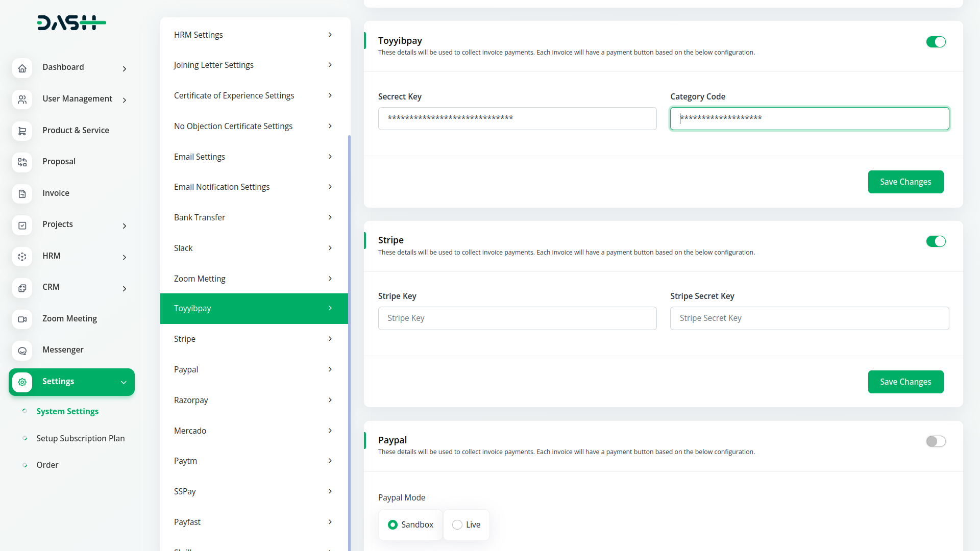Image resolution: width=980 pixels, height=551 pixels.
Task: Click the Messenger chat icon
Action: pos(22,350)
